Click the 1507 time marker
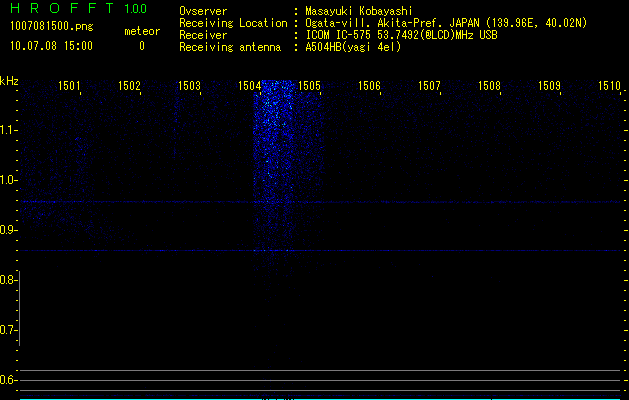Screen dimensions: 629x400 point(429,86)
